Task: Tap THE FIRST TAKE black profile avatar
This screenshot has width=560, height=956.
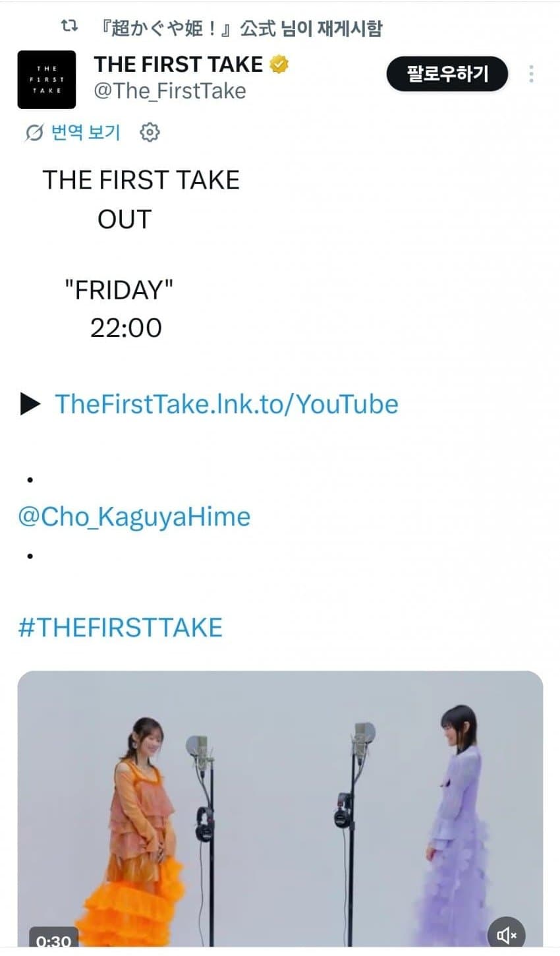Action: [x=46, y=79]
